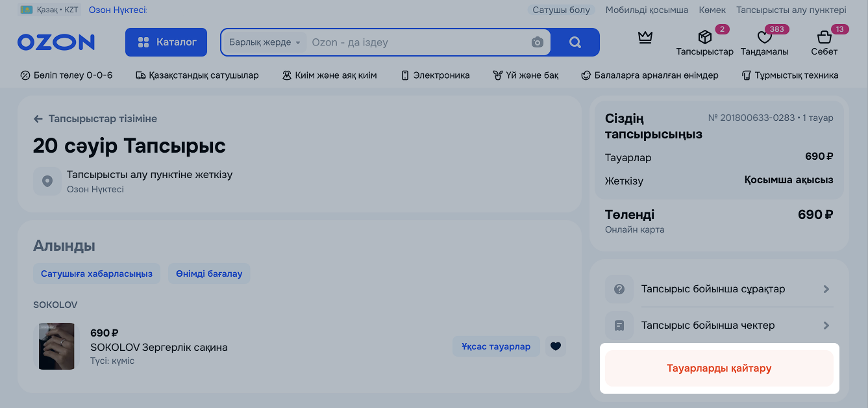Toggle the product favorite heart
This screenshot has height=408, width=868.
pos(556,346)
